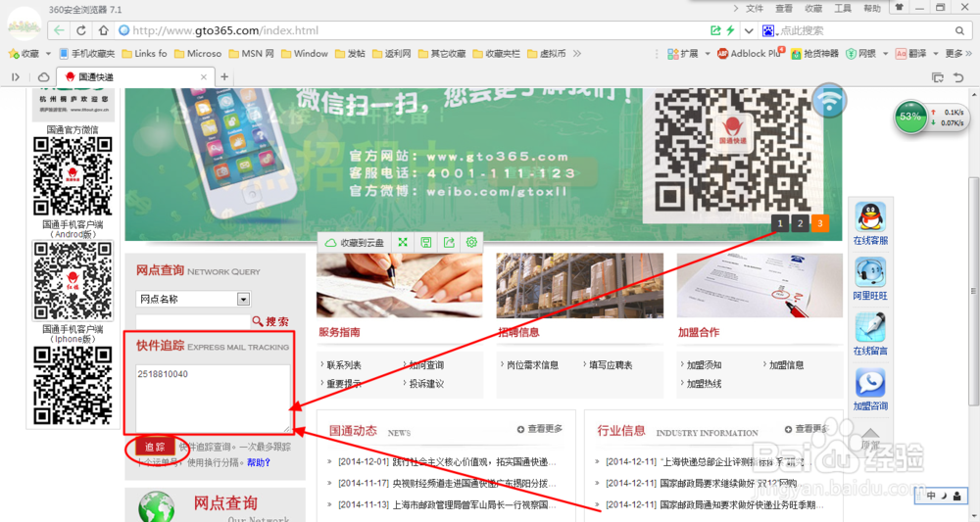Viewport: 980px width, 522px height.
Task: Click the tab list icon right of the tab strip
Action: (x=938, y=77)
